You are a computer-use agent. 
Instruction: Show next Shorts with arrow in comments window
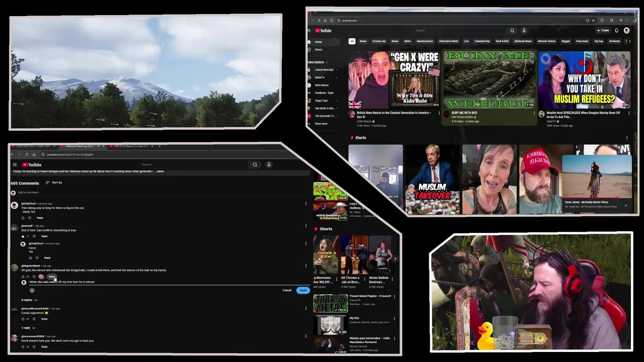(x=395, y=259)
